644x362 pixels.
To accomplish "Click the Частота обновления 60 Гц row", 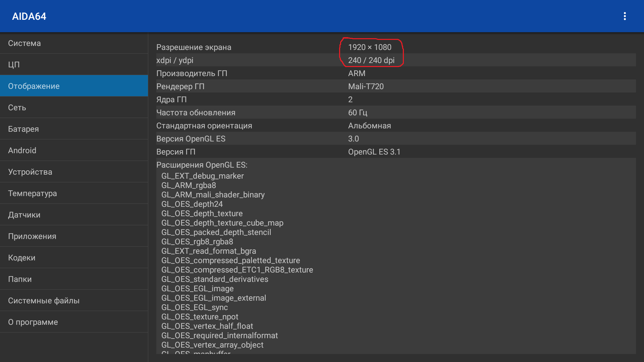I will tap(396, 113).
